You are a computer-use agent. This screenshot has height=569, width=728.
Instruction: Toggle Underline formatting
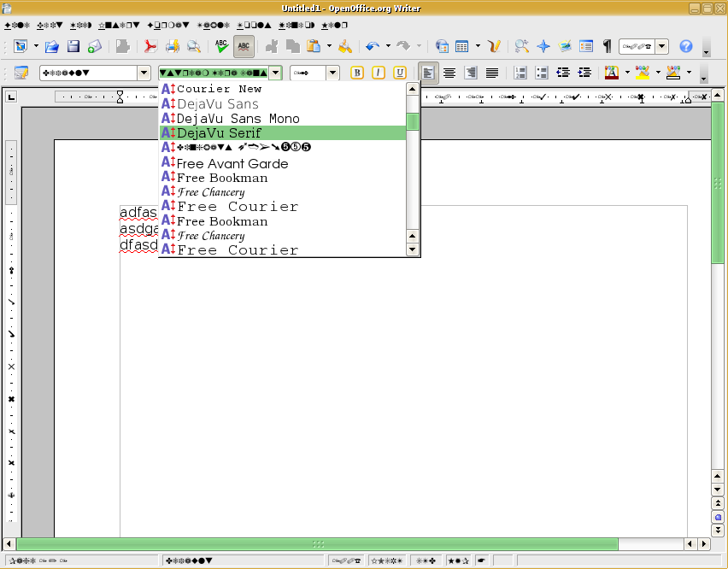coord(400,73)
